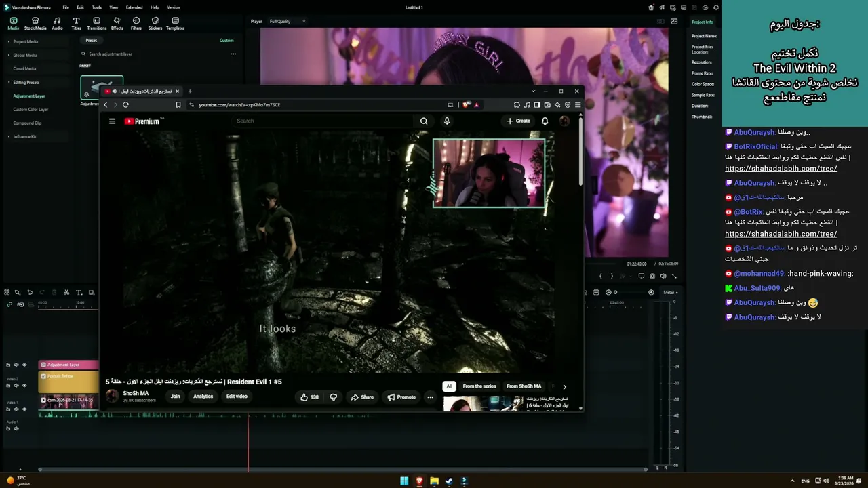Viewport: 868px width, 488px height.
Task: Open the ShoSh MA channel link
Action: (x=136, y=394)
